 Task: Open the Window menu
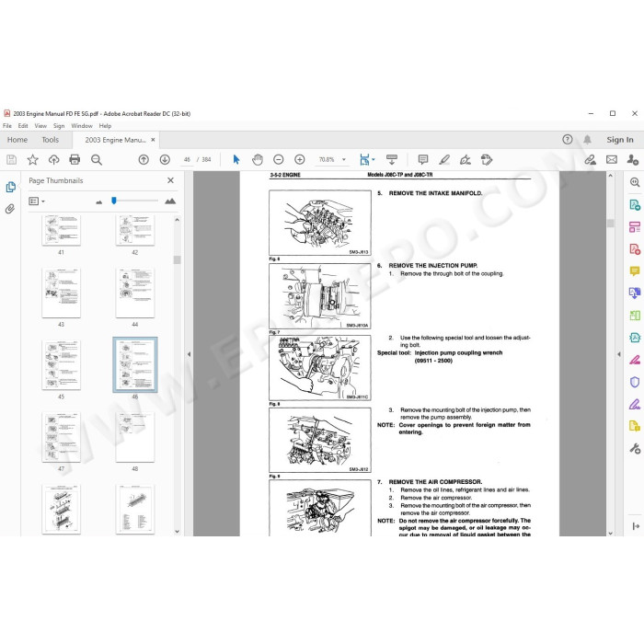(x=82, y=126)
